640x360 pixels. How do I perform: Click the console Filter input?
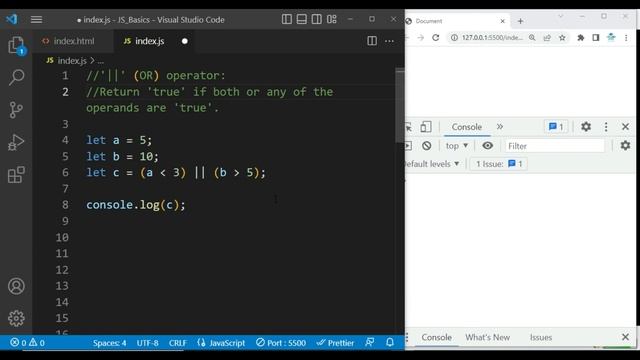[x=555, y=146]
